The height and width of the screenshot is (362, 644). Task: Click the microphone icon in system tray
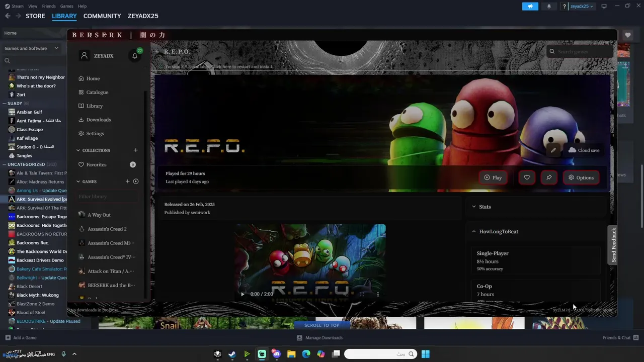tap(63, 354)
